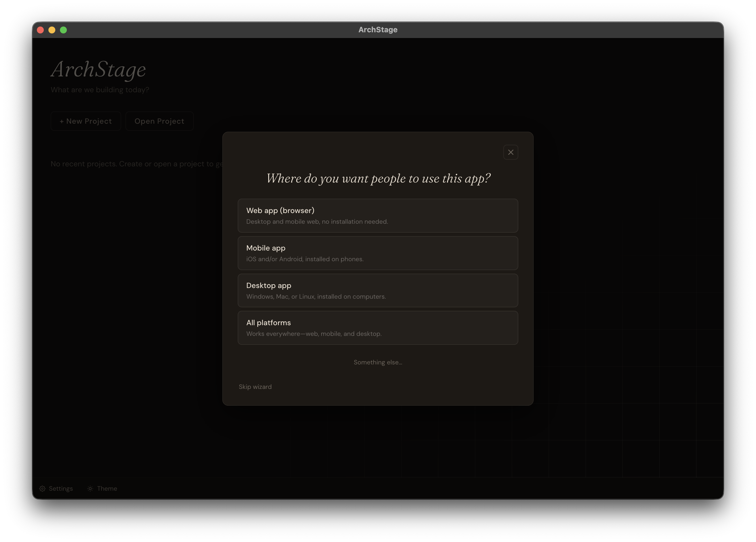Click the yellow minimize button in titlebar
This screenshot has width=756, height=542.
pos(52,30)
